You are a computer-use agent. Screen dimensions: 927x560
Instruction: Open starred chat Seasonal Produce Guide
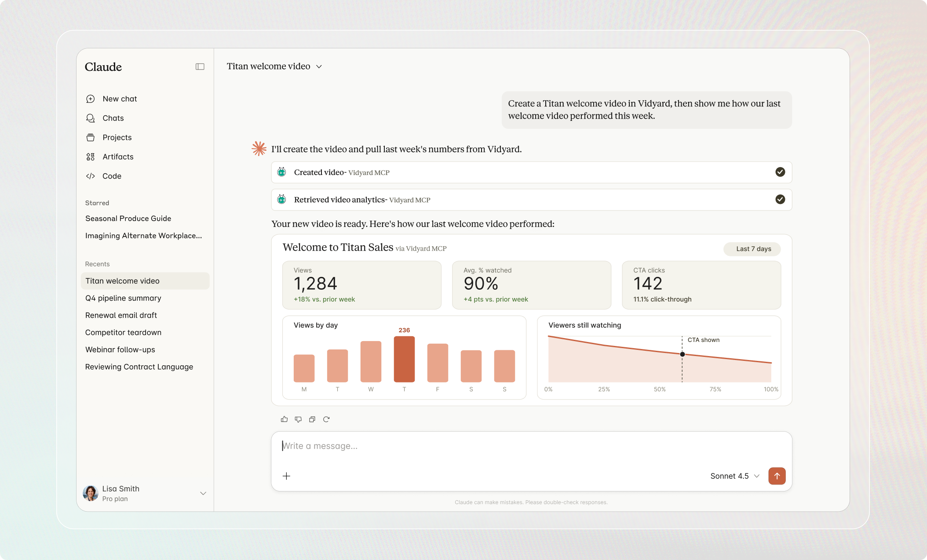pyautogui.click(x=128, y=218)
